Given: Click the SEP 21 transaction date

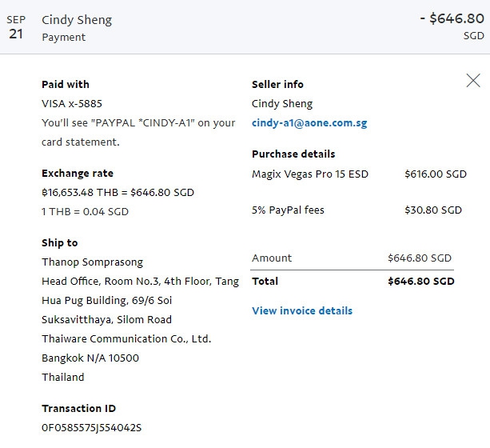Looking at the screenshot, I should pyautogui.click(x=16, y=28).
